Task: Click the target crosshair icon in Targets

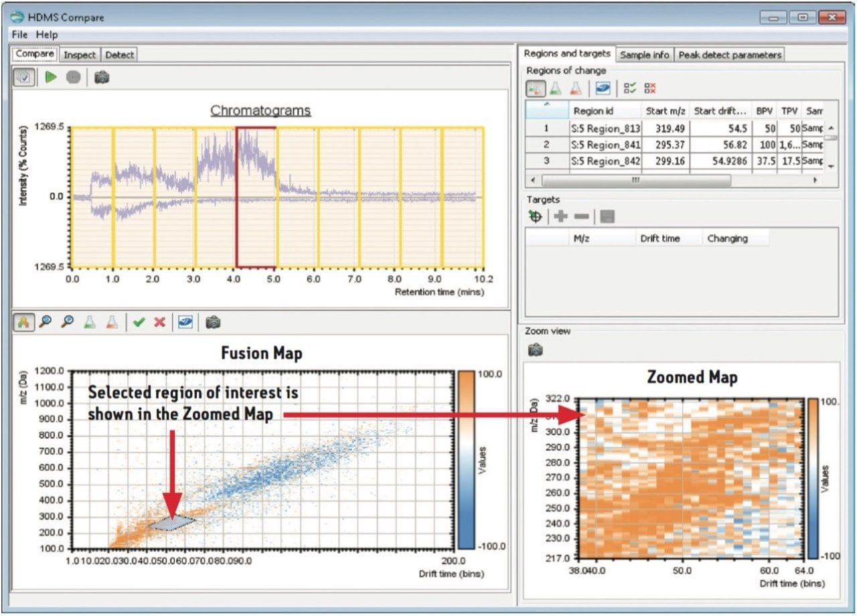Action: pyautogui.click(x=535, y=216)
